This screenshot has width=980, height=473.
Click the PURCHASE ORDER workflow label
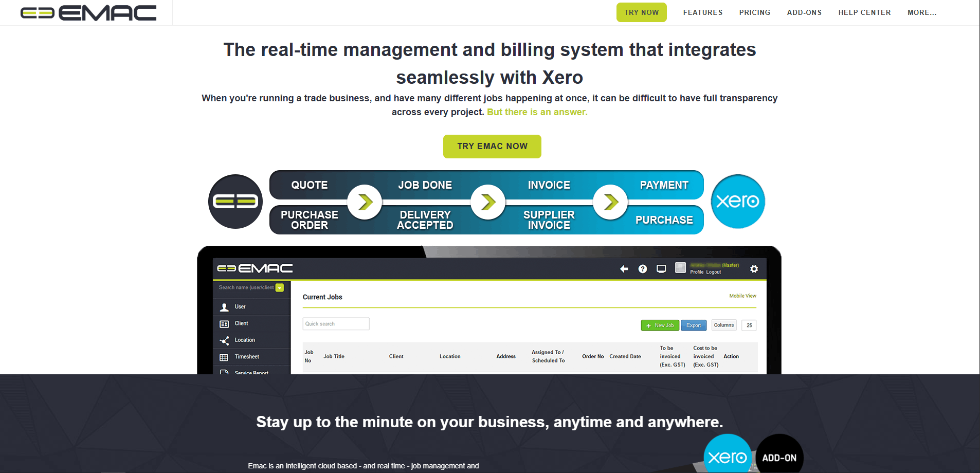[x=310, y=220]
